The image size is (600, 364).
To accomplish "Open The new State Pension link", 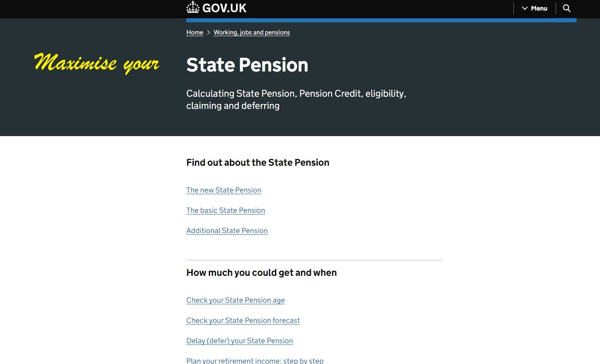I will [x=224, y=190].
